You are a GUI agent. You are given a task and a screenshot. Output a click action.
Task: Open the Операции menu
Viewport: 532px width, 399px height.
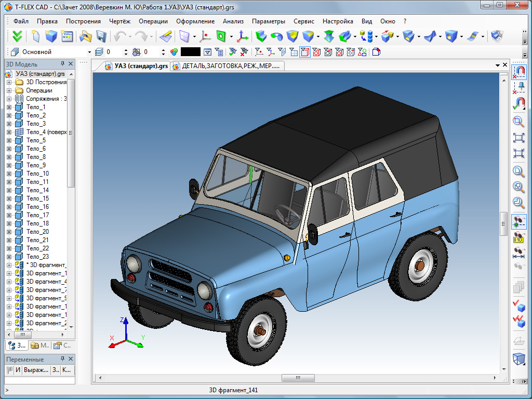153,21
